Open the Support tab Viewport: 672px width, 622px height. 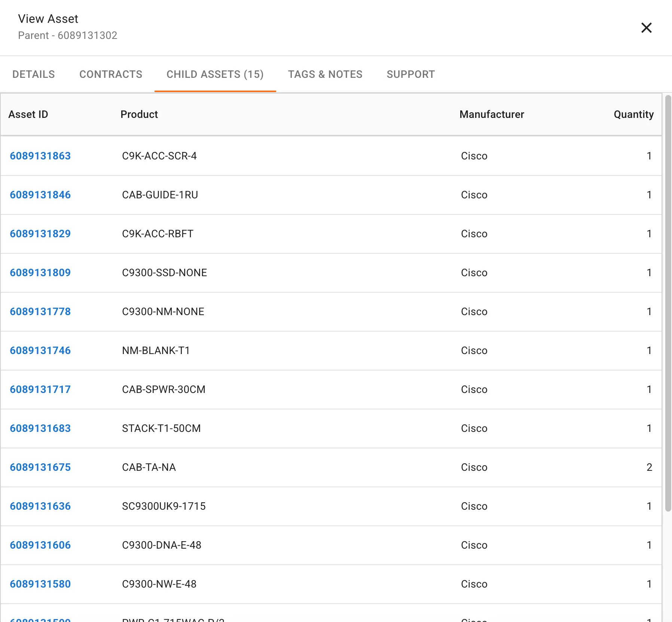[x=411, y=74]
